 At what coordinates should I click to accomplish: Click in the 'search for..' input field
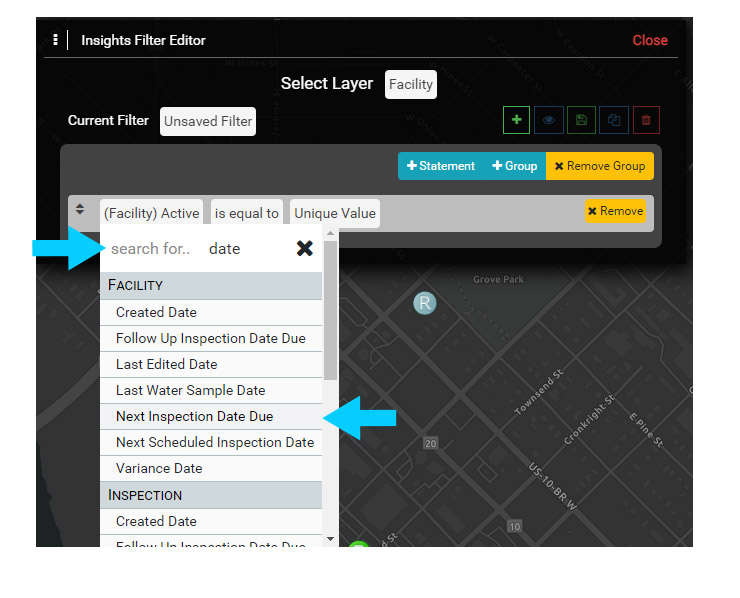(x=150, y=249)
